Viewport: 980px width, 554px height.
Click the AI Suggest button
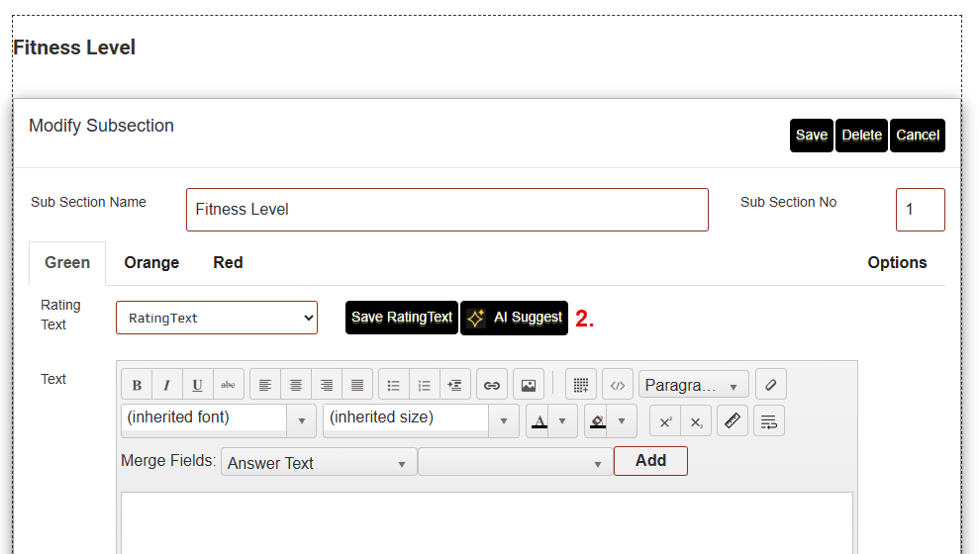click(x=515, y=318)
